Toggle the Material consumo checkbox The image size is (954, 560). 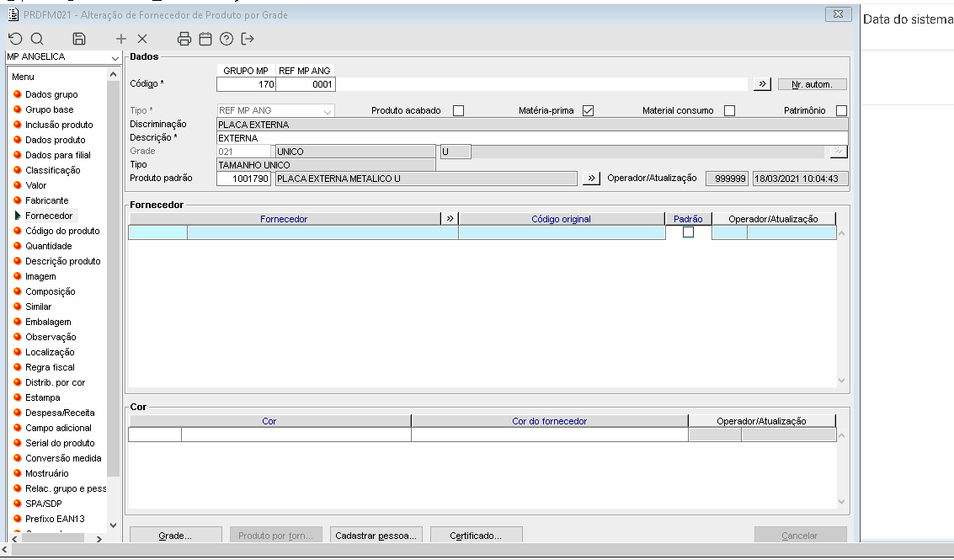click(729, 111)
